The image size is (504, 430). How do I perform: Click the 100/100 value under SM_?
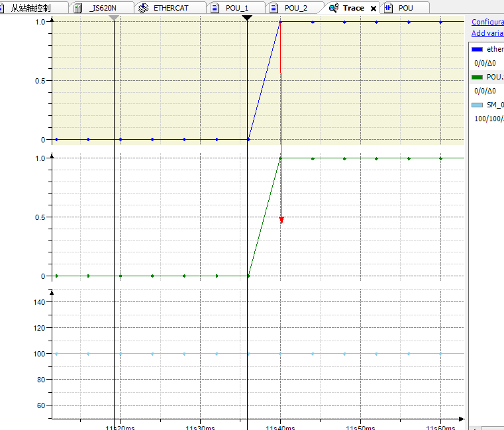coord(489,119)
